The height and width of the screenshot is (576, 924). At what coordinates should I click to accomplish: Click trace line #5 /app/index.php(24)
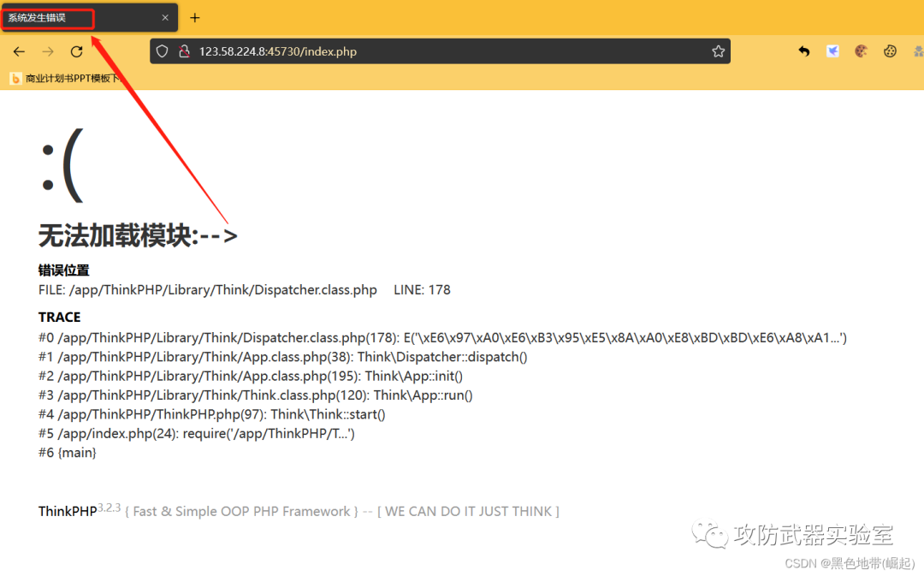[197, 434]
